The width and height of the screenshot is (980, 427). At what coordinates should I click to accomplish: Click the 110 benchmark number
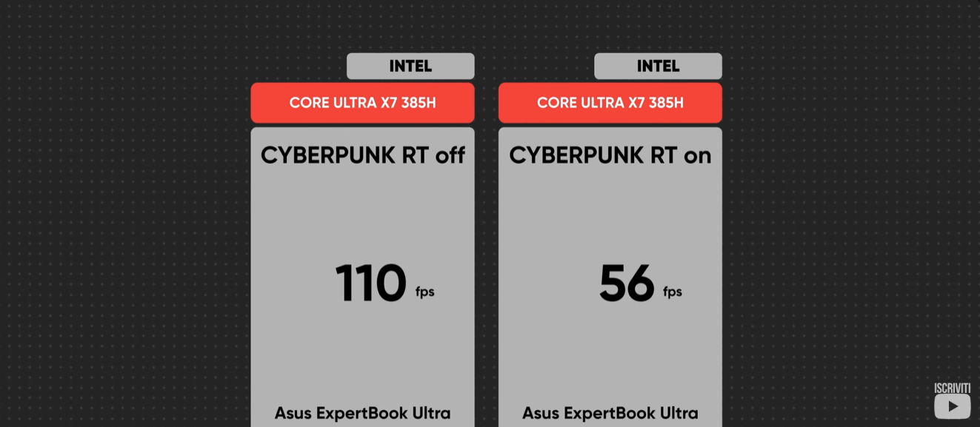(371, 283)
